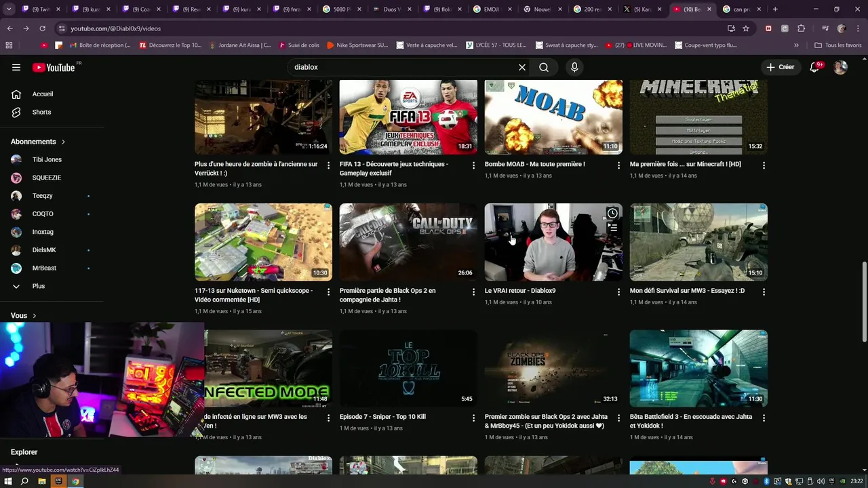Viewport: 868px width, 488px height.
Task: Clear the search box with the X
Action: 522,67
